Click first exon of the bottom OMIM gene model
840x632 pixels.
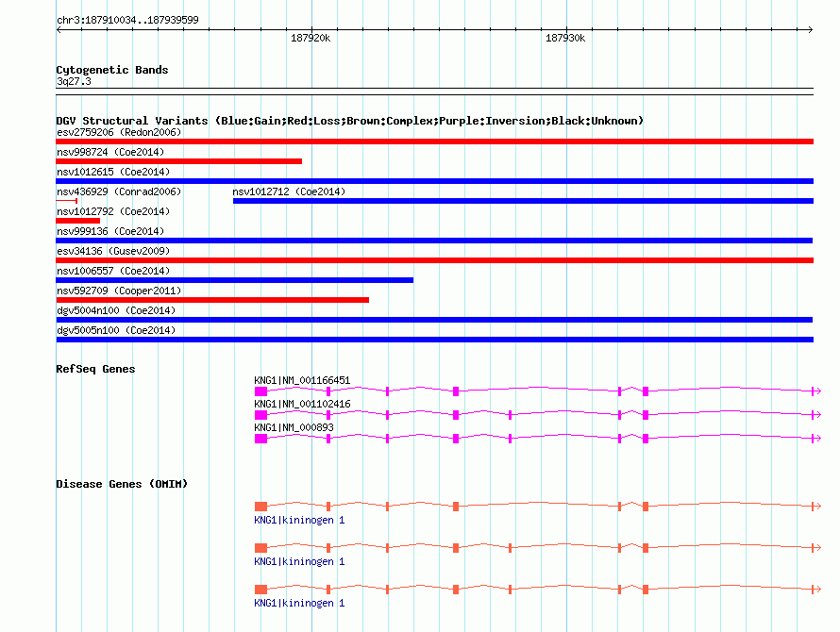[x=260, y=590]
